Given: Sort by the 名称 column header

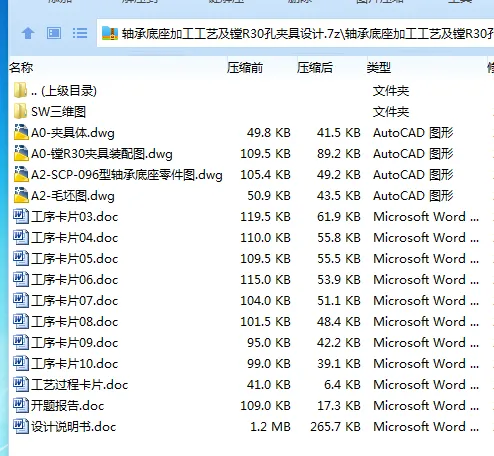Looking at the screenshot, I should [21, 68].
